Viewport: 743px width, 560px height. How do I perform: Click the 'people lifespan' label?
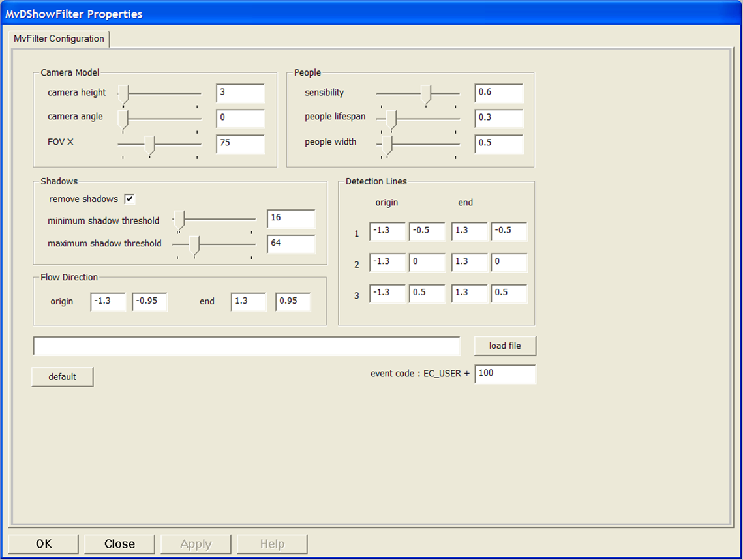tap(335, 117)
